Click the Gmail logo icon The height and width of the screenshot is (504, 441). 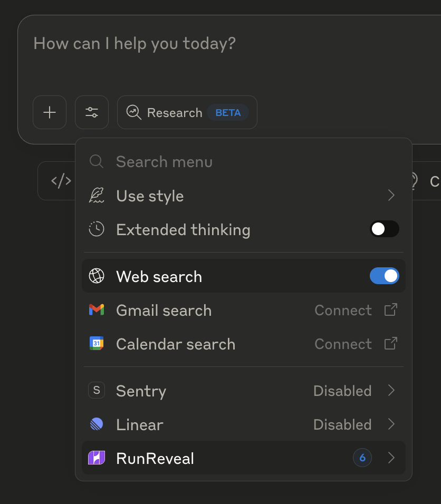(97, 310)
